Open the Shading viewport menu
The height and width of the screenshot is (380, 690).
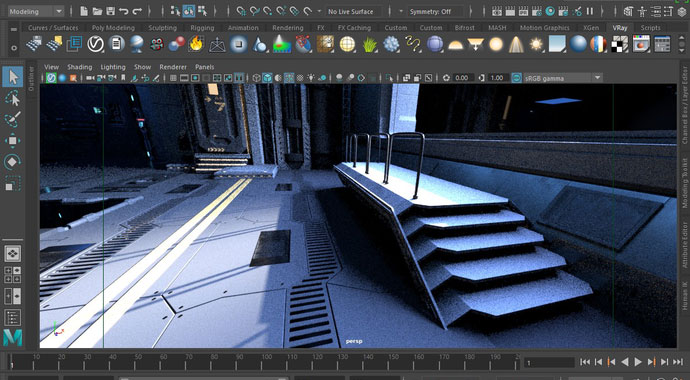point(80,67)
